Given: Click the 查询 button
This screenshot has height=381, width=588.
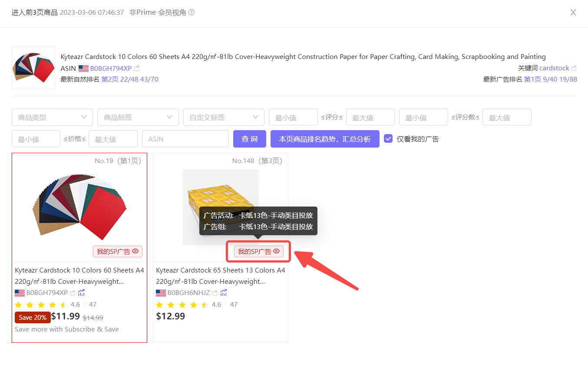Looking at the screenshot, I should click(249, 138).
